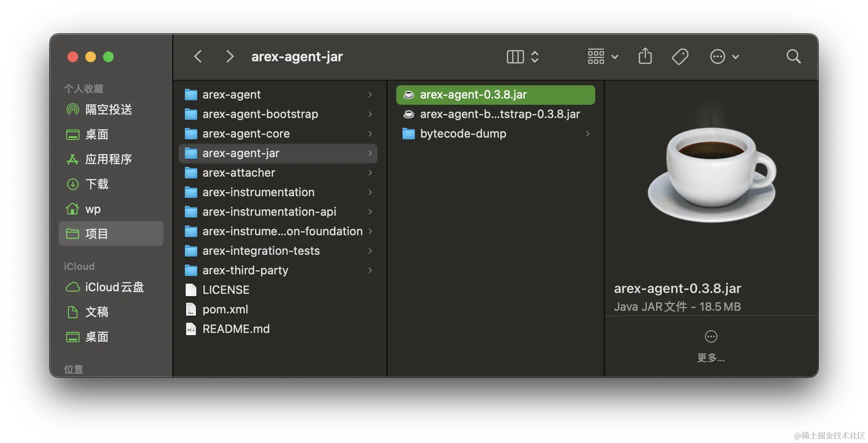The width and height of the screenshot is (868, 443).
Task: Click the Share icon in toolbar
Action: 645,56
